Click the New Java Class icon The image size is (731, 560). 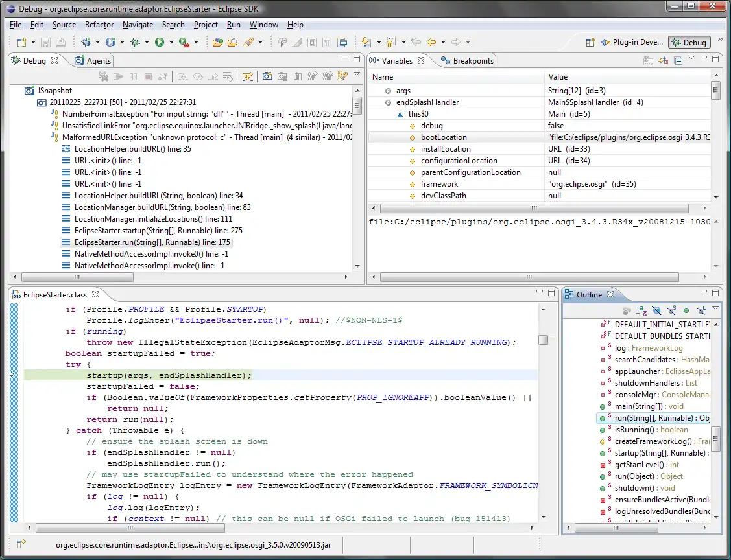coord(110,42)
